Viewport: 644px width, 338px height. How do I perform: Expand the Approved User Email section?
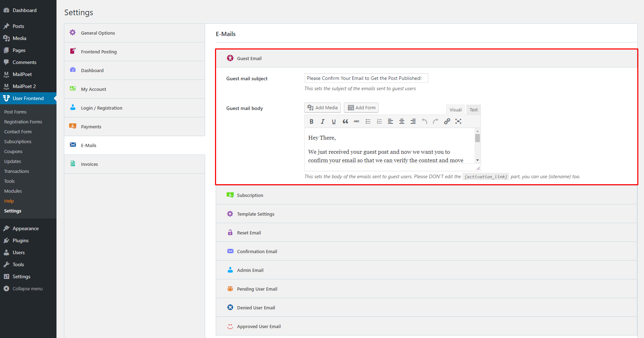(x=427, y=326)
